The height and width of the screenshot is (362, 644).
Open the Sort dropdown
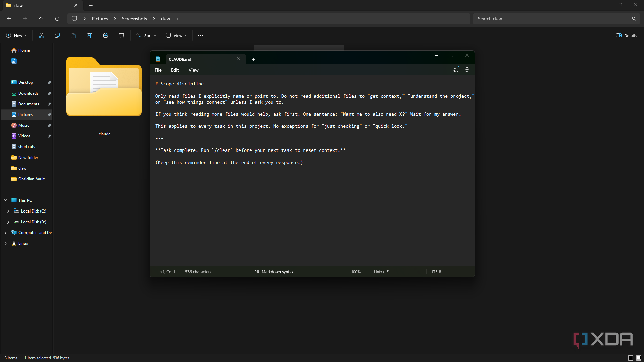(x=146, y=35)
